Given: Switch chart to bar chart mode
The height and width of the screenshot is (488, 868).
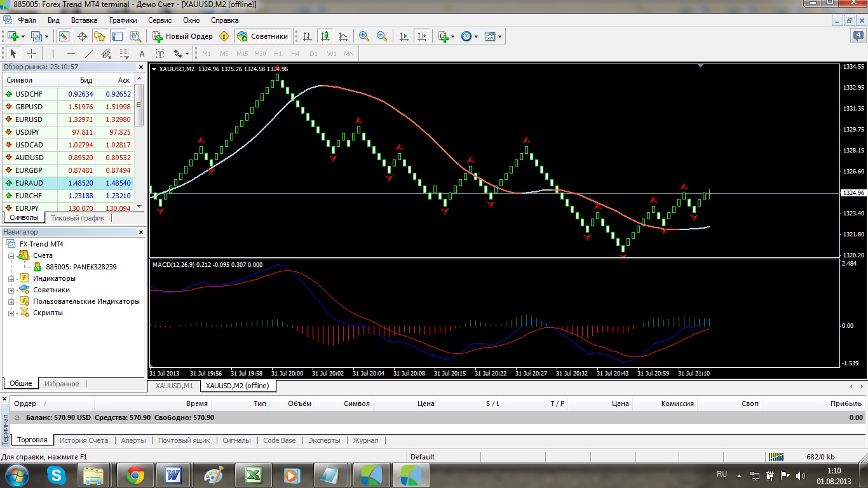Looking at the screenshot, I should click(308, 36).
